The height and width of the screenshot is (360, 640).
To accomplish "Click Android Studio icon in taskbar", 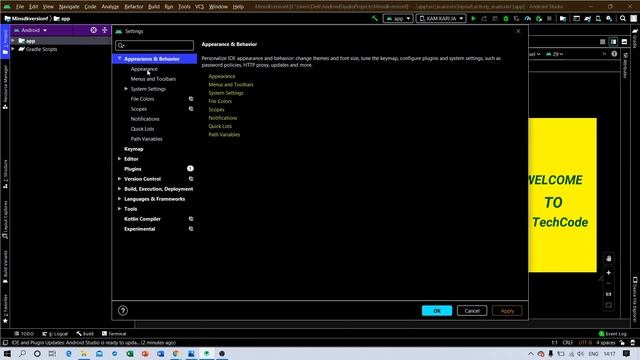I will click(x=207, y=353).
